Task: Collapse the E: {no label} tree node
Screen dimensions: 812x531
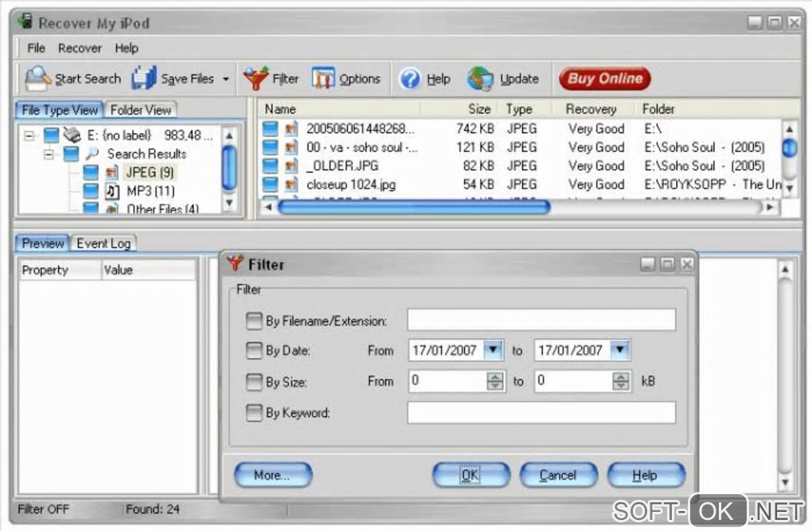Action: click(29, 135)
